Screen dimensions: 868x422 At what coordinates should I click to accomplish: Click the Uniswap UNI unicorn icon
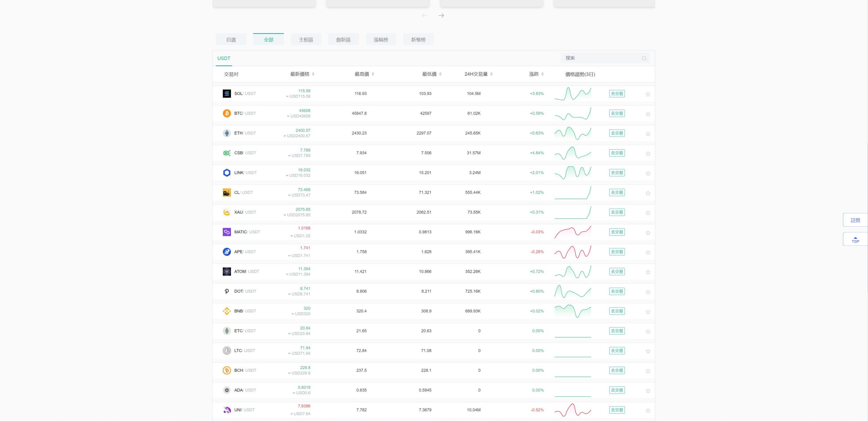pyautogui.click(x=226, y=410)
